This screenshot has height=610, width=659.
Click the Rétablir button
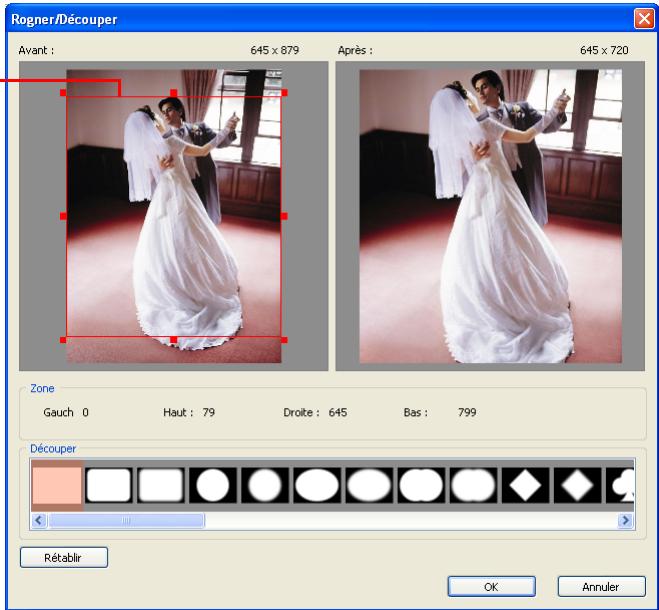pos(64,557)
